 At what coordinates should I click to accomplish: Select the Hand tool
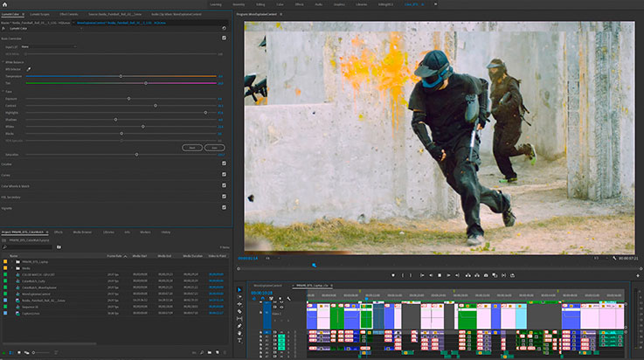coord(240,332)
